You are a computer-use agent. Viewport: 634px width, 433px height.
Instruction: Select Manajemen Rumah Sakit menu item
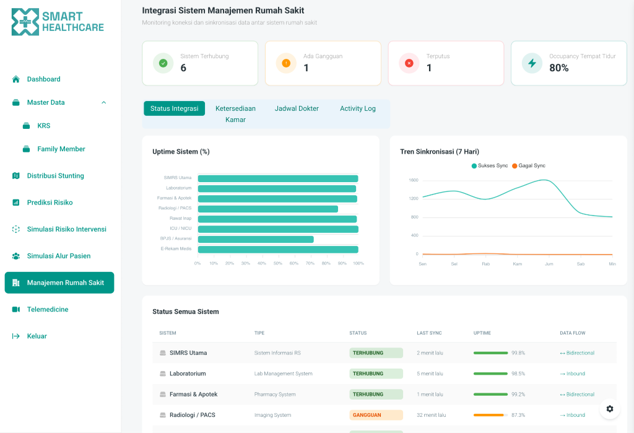pyautogui.click(x=59, y=283)
